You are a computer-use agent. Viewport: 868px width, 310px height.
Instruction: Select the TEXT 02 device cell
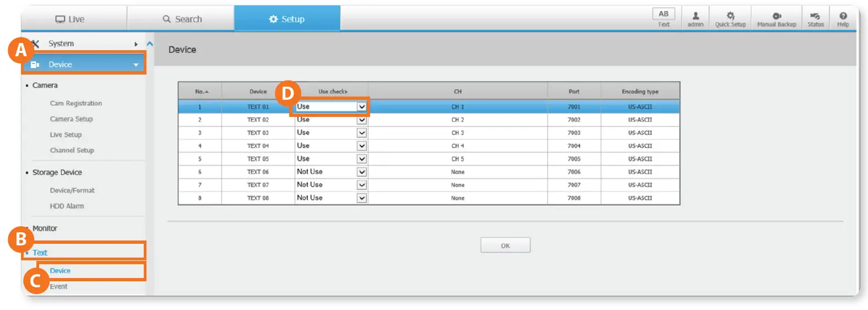coord(258,120)
